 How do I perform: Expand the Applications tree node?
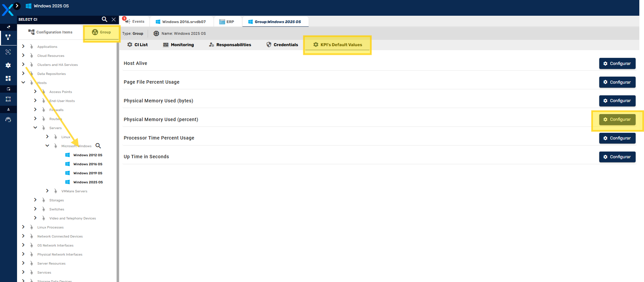pos(23,46)
